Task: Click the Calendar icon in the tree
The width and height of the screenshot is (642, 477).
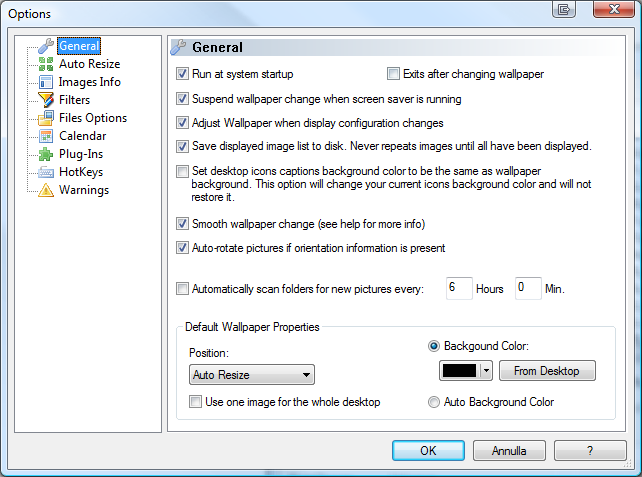Action: click(x=46, y=136)
